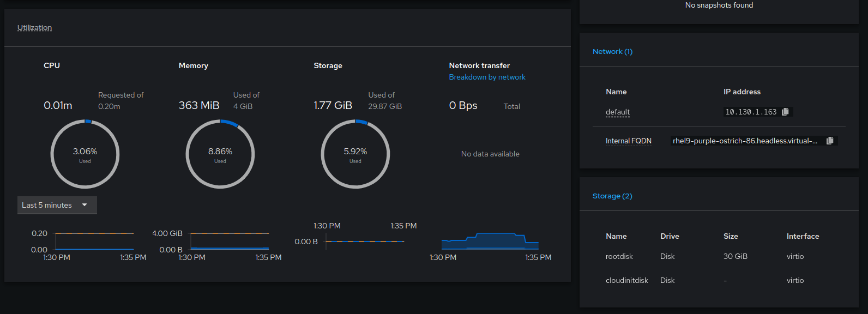Image resolution: width=868 pixels, height=314 pixels.
Task: Click the rootdisk storage row name
Action: [619, 257]
